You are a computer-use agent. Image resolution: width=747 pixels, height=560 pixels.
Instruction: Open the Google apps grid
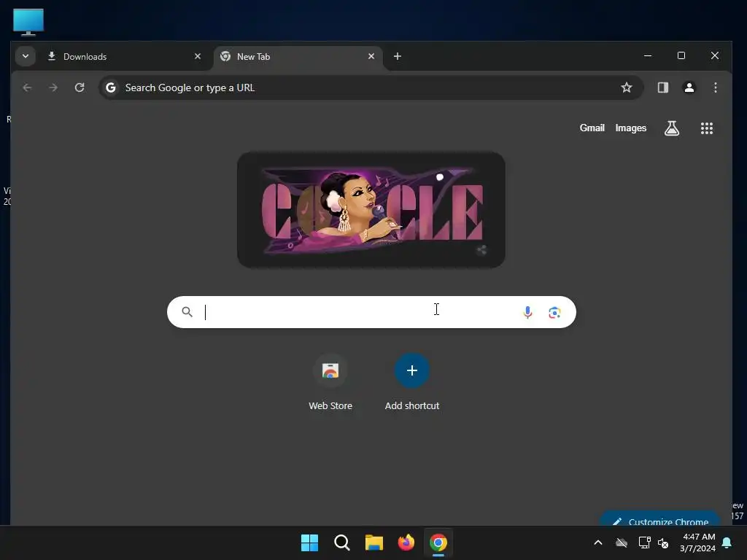706,128
